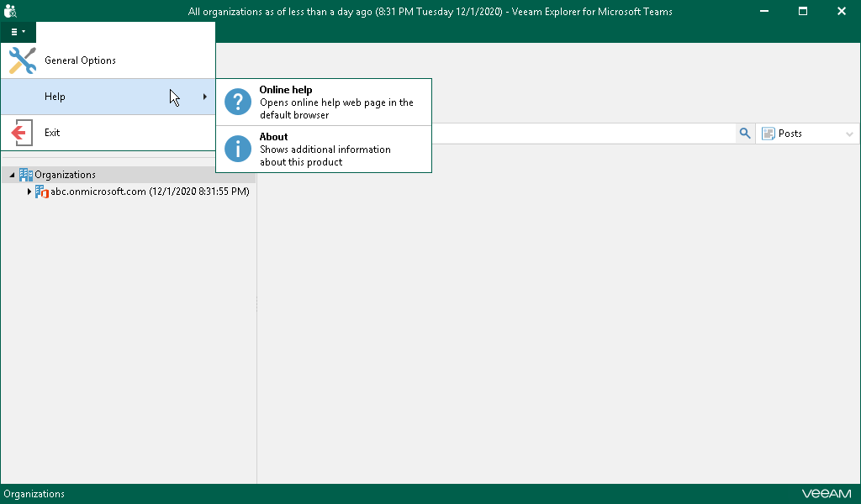Click the abc.onmicrosoft.com Office icon
Image resolution: width=861 pixels, height=504 pixels.
[x=42, y=192]
